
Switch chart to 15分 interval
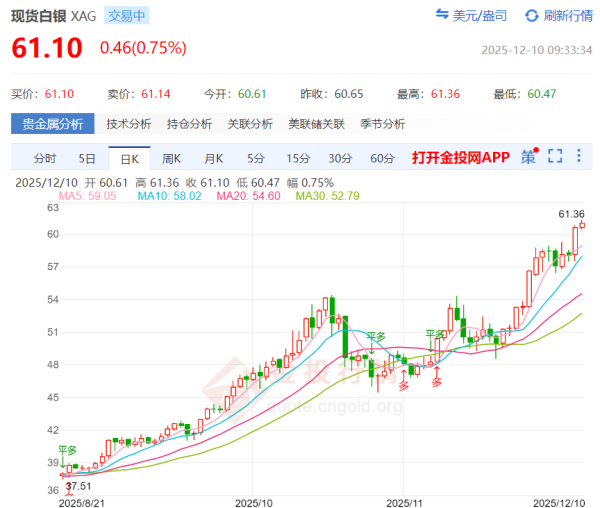tap(298, 158)
